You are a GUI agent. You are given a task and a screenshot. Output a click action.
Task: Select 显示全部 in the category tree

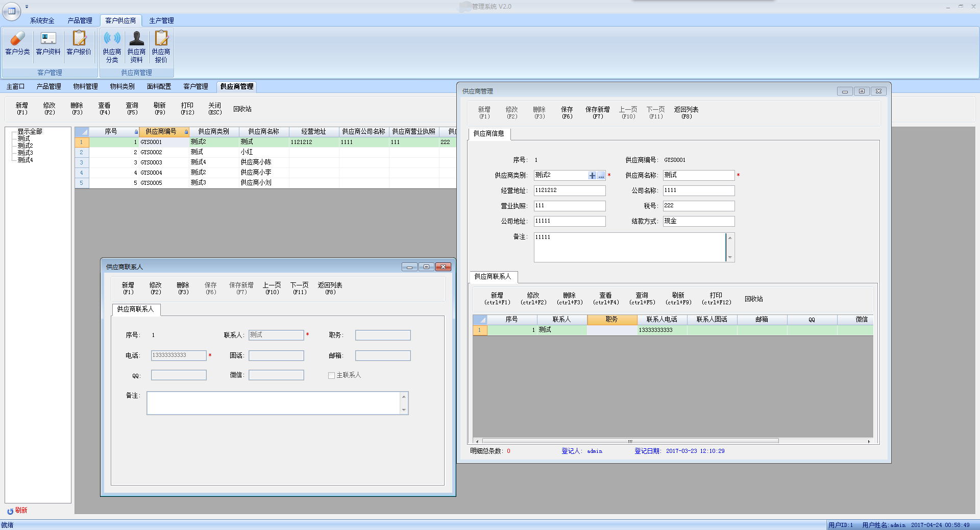point(30,131)
